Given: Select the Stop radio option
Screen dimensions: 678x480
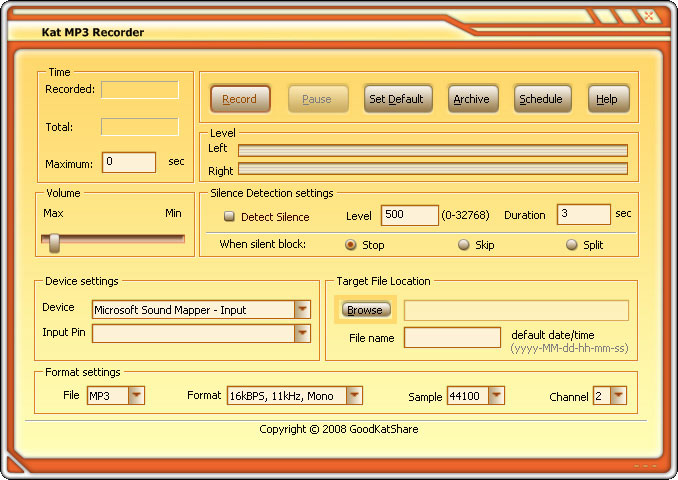Looking at the screenshot, I should click(x=351, y=245).
